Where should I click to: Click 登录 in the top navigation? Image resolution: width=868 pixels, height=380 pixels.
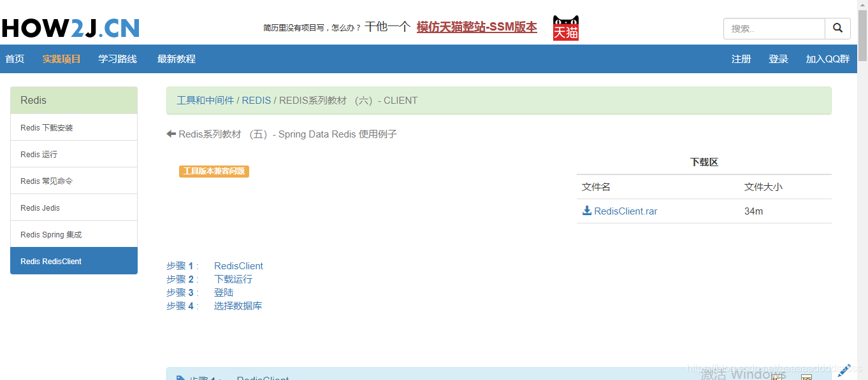point(778,59)
